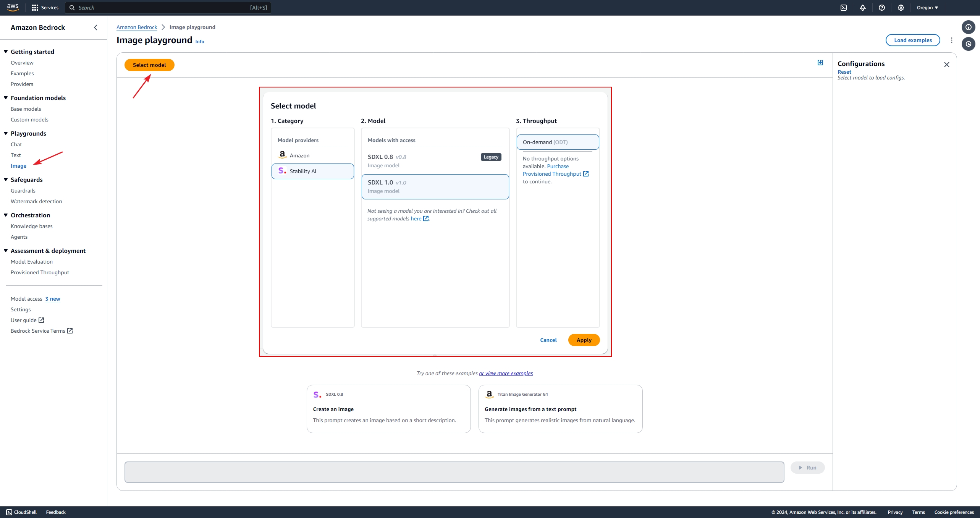Collapse the Foundation models section

point(6,98)
